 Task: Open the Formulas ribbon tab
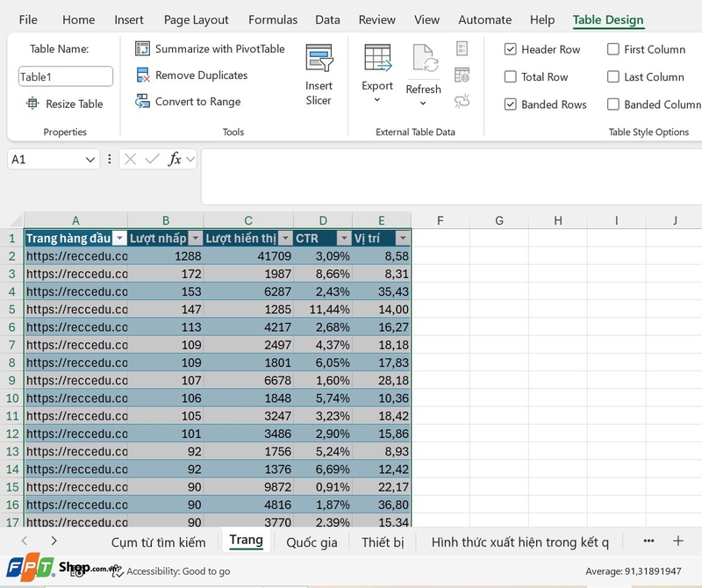(273, 19)
